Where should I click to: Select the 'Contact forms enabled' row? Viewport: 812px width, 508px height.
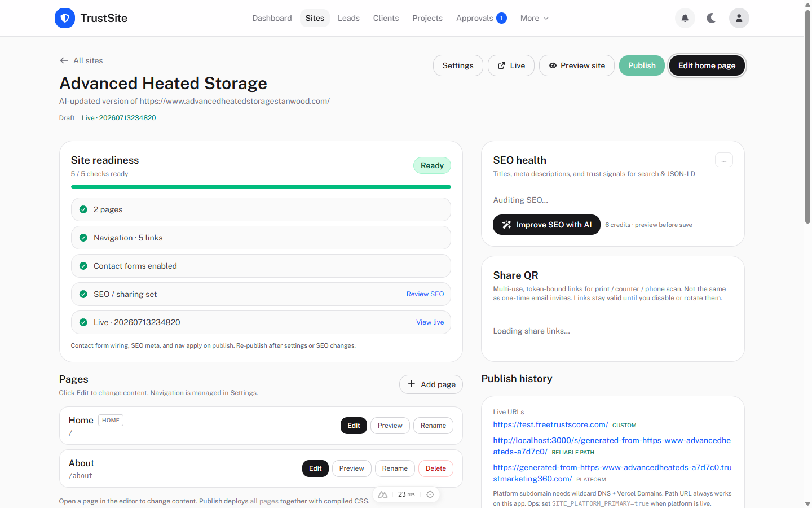261,266
